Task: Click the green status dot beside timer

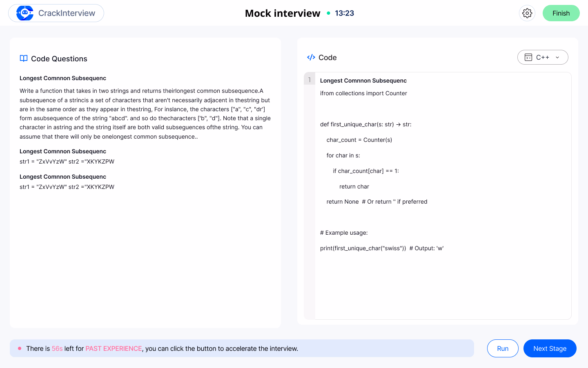Action: [x=328, y=13]
